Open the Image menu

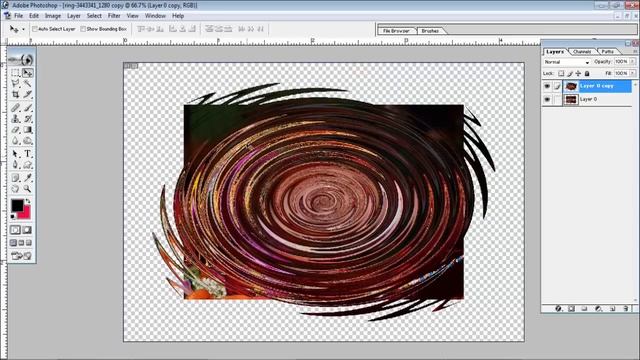coord(53,16)
